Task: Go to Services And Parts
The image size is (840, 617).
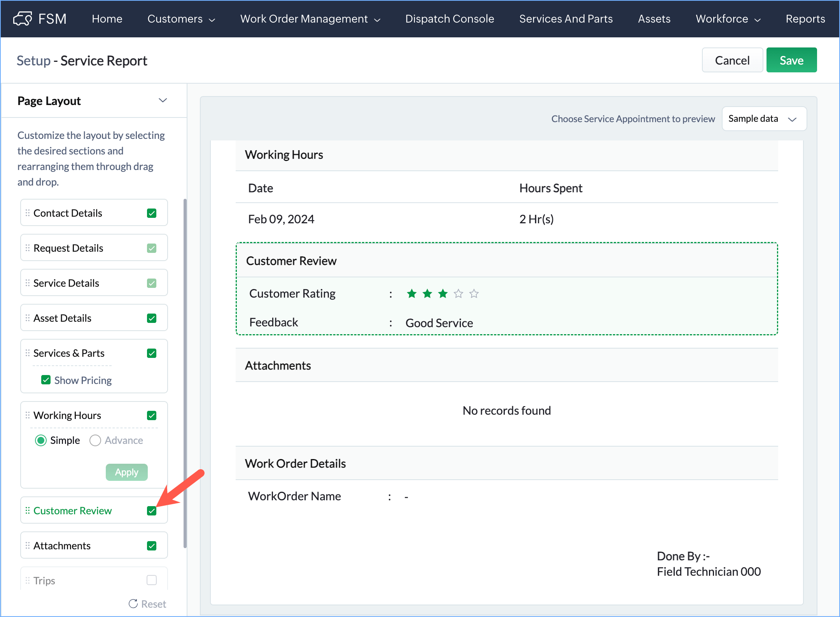Action: [x=566, y=19]
